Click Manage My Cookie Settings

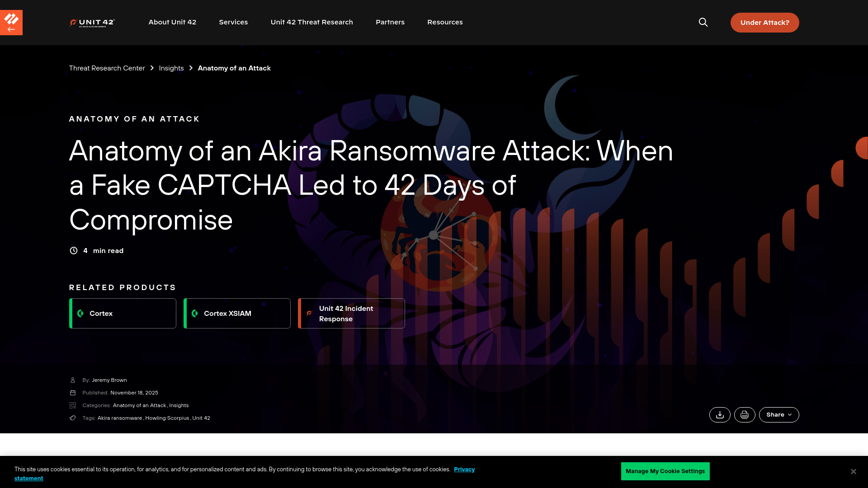coord(665,471)
